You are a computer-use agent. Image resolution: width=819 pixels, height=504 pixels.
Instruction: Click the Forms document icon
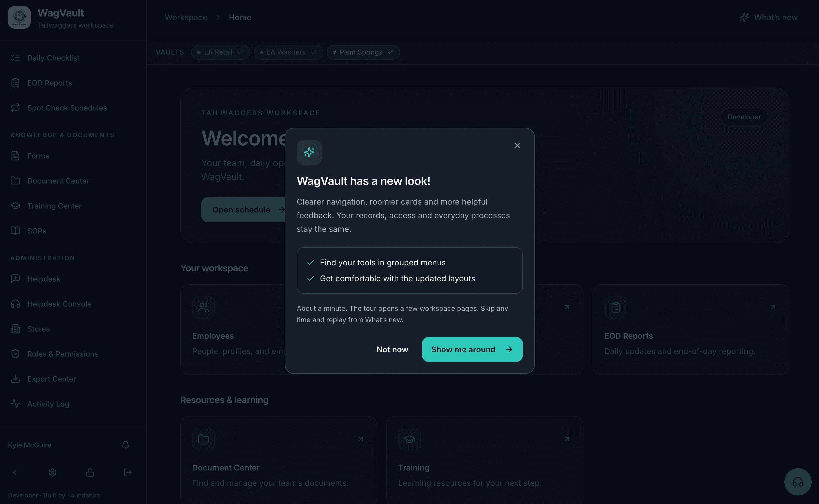pyautogui.click(x=15, y=156)
